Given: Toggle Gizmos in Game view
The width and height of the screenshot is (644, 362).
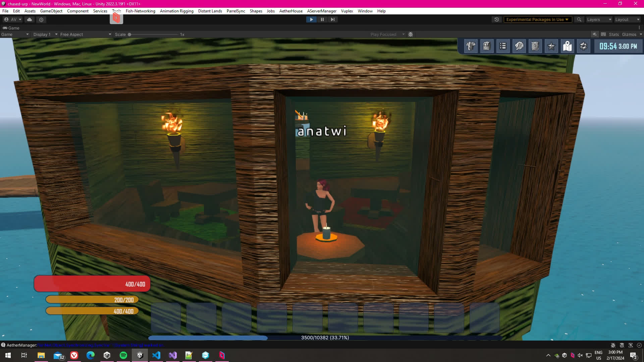Looking at the screenshot, I should 629,35.
